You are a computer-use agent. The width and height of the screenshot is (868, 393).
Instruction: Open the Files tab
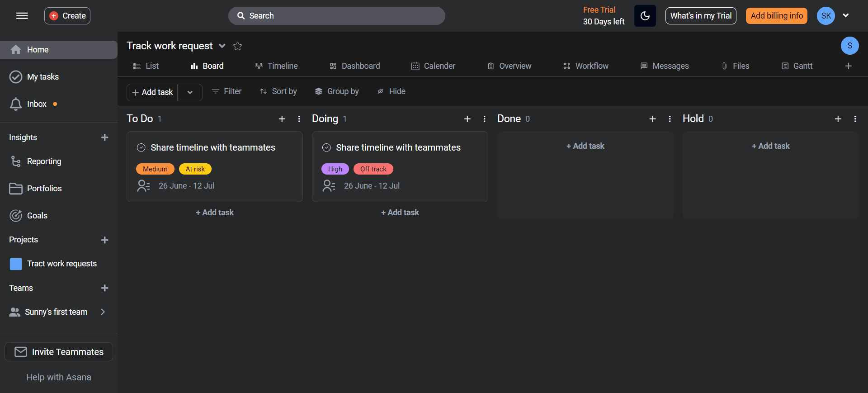point(736,66)
